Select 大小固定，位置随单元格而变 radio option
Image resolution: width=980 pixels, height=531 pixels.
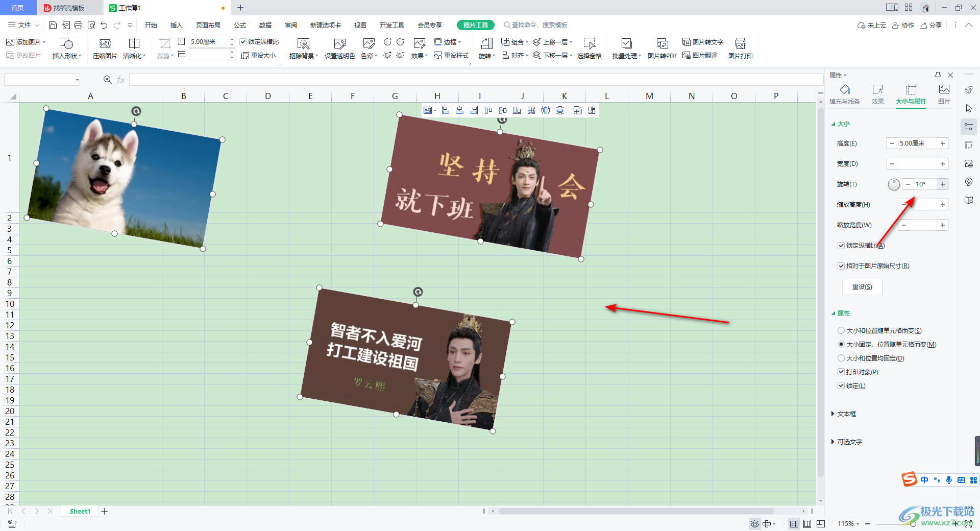[x=841, y=345]
